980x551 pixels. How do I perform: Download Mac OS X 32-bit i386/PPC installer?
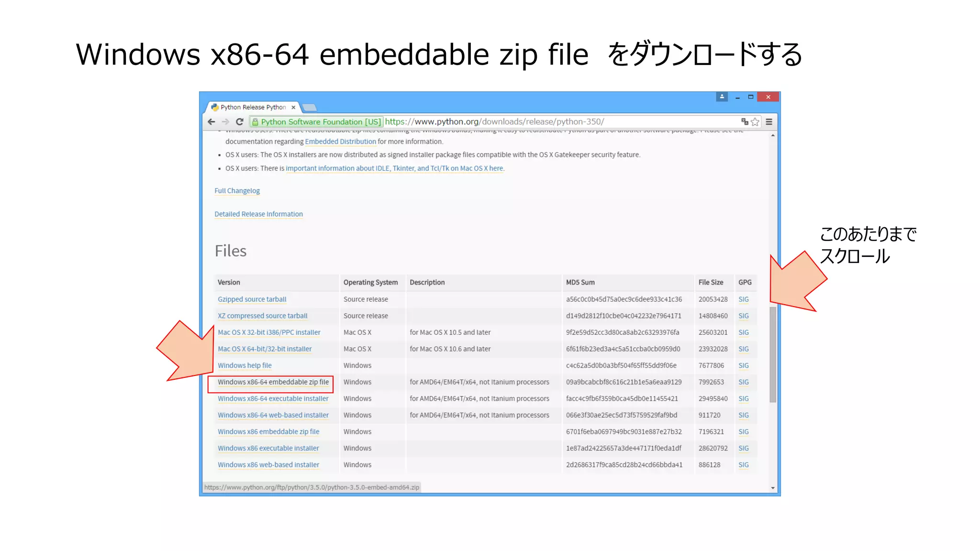point(269,332)
